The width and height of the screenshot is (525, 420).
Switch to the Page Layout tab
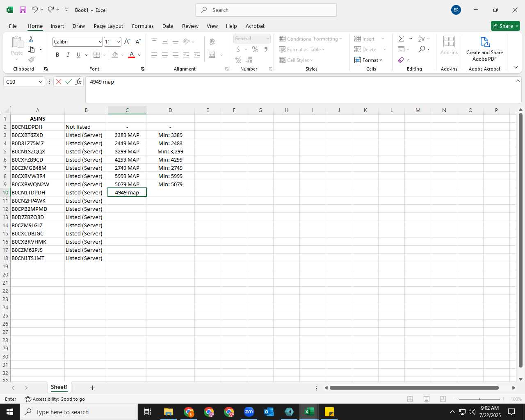point(108,26)
